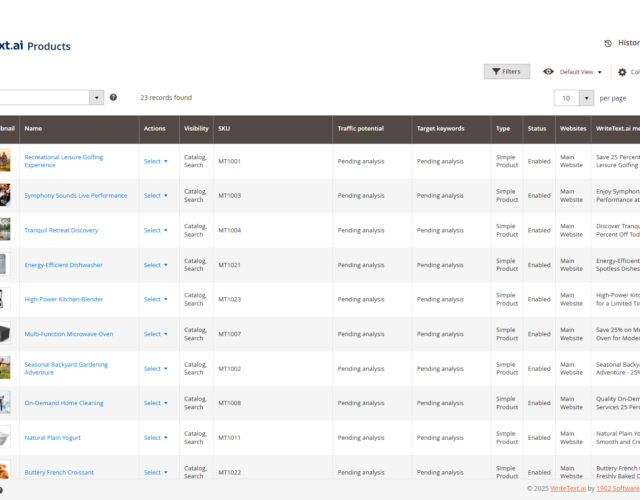Click the Target keywords column header
Image resolution: width=640 pixels, height=500 pixels.
[x=440, y=129]
